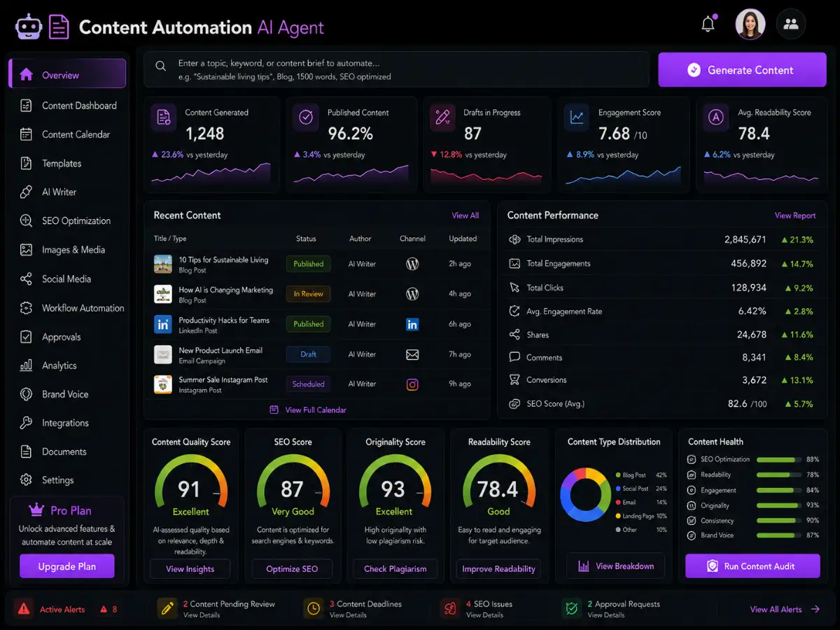Click the SEO Optimization health progress bar
Image resolution: width=840 pixels, height=630 pixels.
[780, 460]
